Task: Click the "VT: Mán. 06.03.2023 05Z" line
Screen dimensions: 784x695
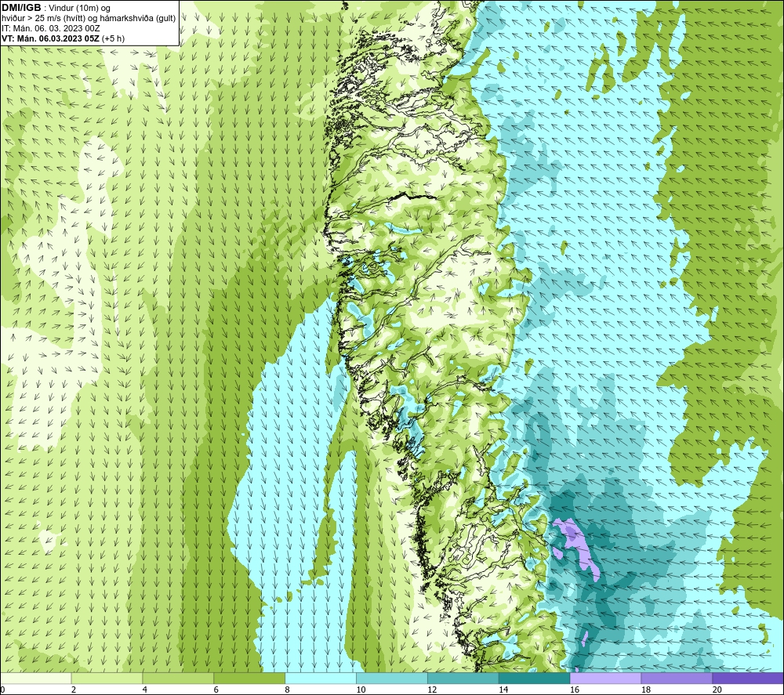Action: [50, 38]
